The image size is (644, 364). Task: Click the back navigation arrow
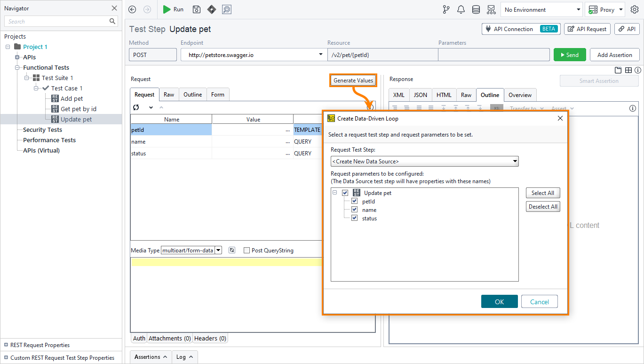[x=132, y=9]
